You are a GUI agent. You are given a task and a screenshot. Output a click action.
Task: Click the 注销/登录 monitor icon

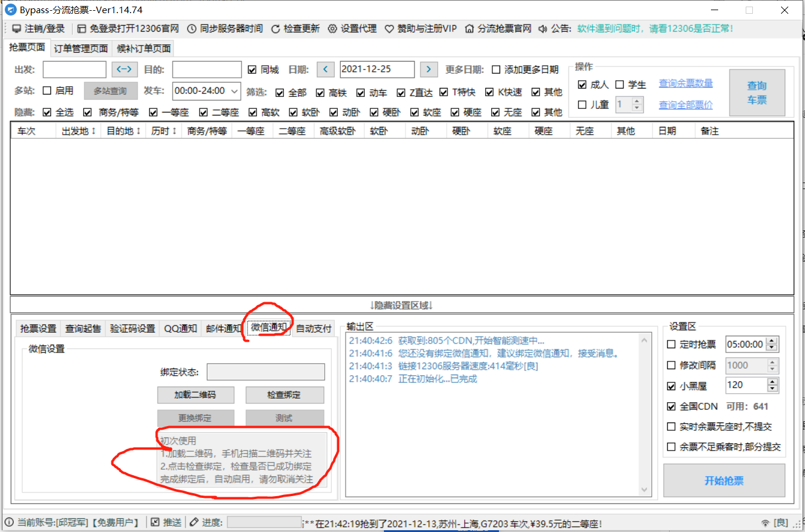tap(16, 29)
